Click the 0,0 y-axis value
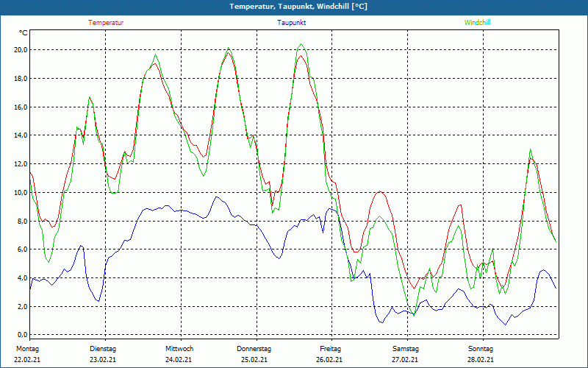 coord(22,335)
